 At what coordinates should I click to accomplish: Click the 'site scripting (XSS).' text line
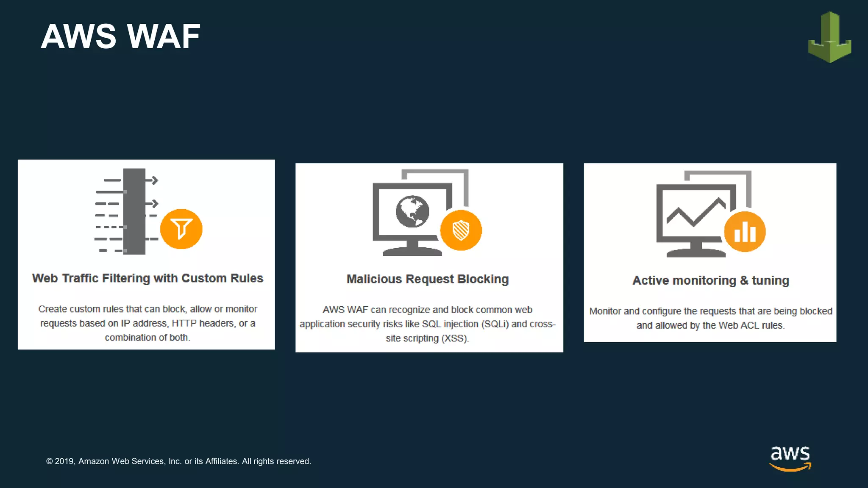click(427, 338)
